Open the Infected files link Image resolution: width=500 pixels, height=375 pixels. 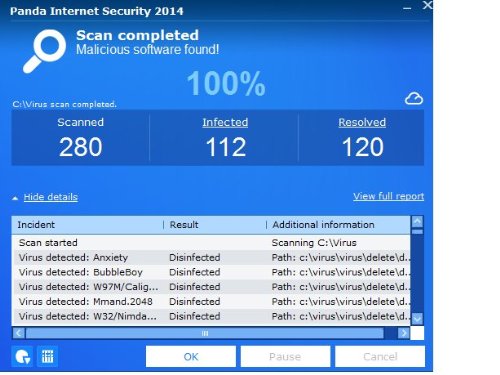pyautogui.click(x=225, y=122)
